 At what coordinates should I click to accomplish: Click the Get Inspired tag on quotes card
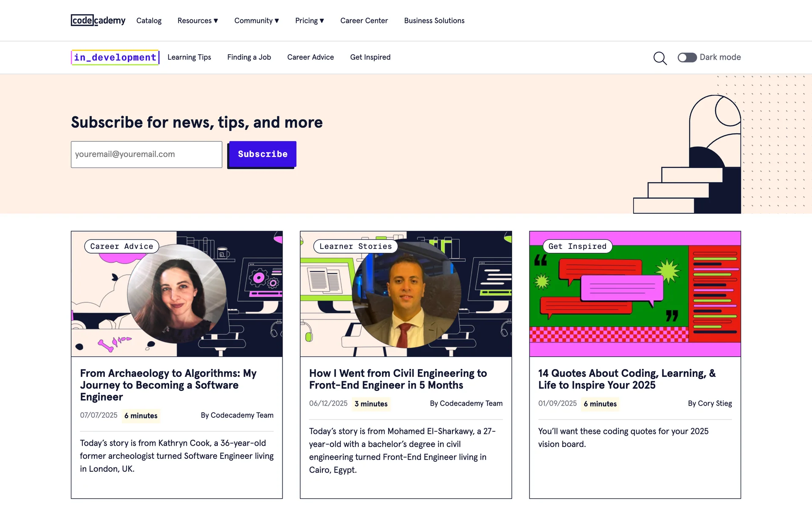click(x=577, y=246)
